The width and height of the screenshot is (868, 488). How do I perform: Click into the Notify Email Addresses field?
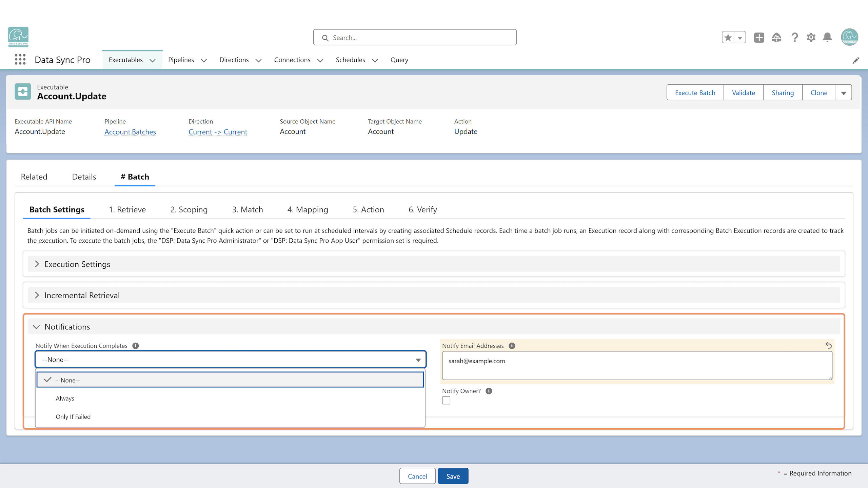point(637,365)
